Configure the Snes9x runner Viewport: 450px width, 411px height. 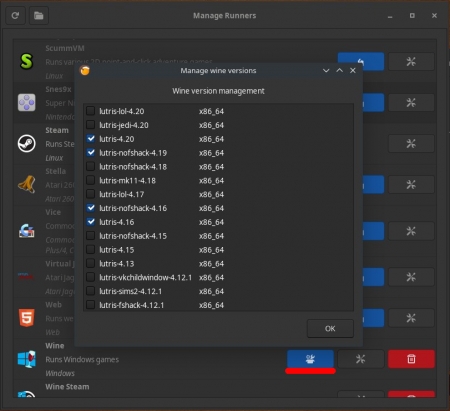click(411, 103)
